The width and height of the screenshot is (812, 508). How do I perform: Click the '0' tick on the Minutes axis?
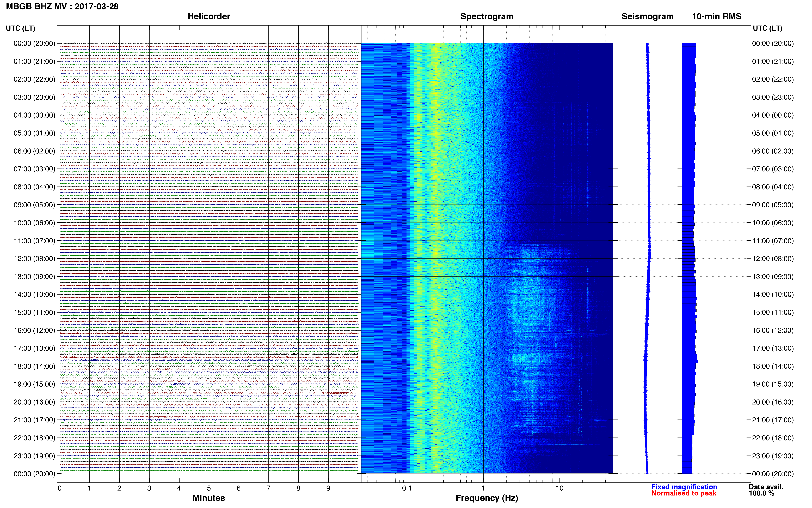[x=59, y=488]
